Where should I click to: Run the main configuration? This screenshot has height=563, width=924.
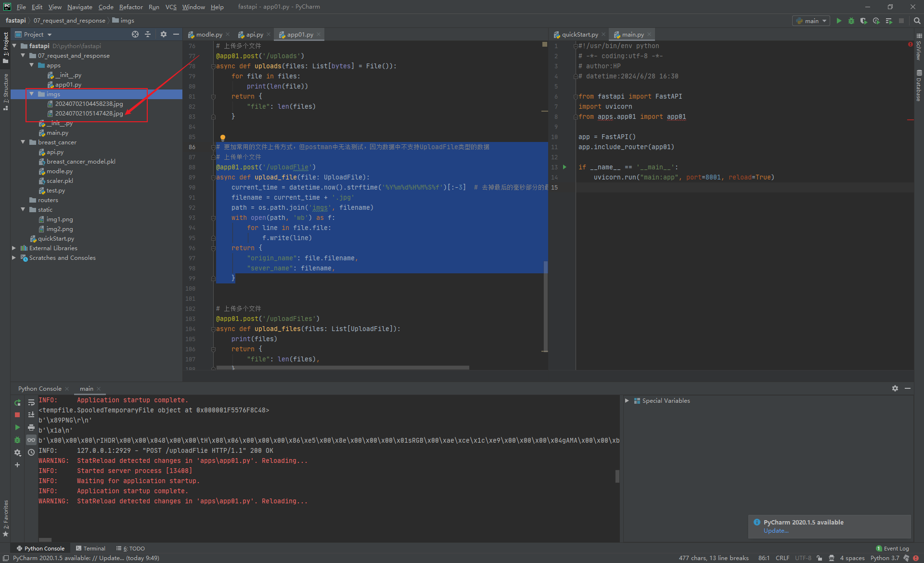839,21
